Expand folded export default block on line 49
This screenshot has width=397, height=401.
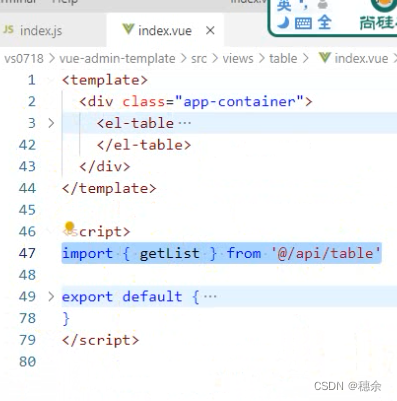coord(51,296)
